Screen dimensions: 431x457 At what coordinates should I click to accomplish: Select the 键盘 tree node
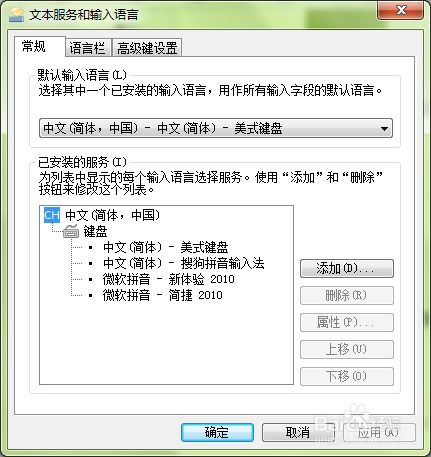click(x=95, y=231)
